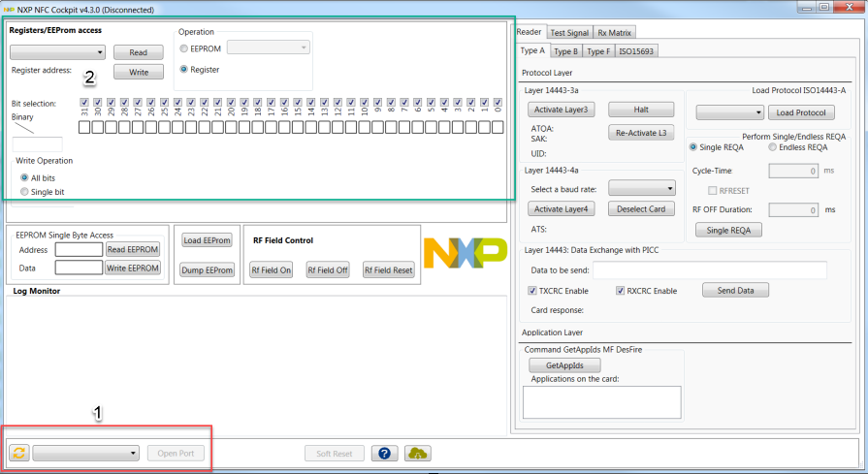
Task: Click the Halt button
Action: click(641, 110)
